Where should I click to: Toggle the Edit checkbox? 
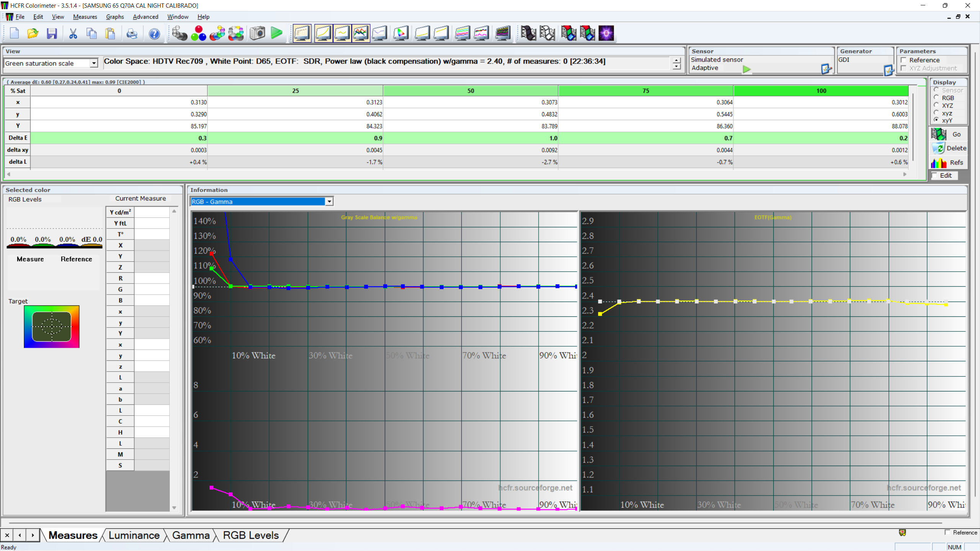click(934, 175)
